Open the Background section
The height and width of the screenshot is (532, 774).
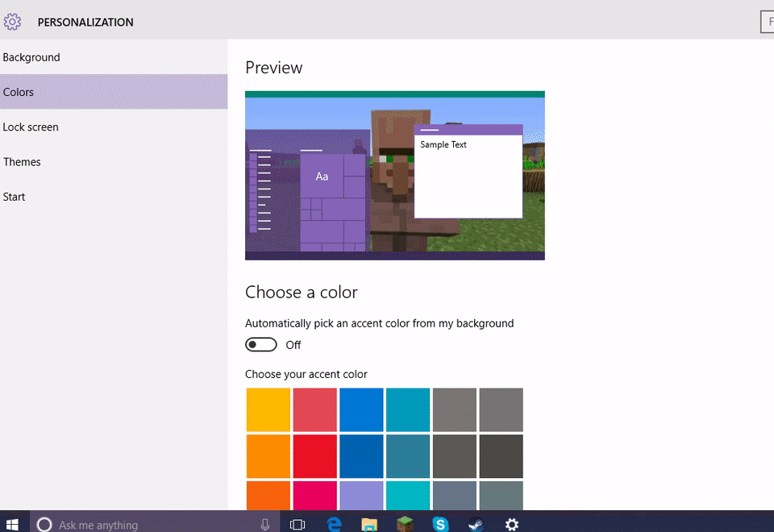click(114, 57)
